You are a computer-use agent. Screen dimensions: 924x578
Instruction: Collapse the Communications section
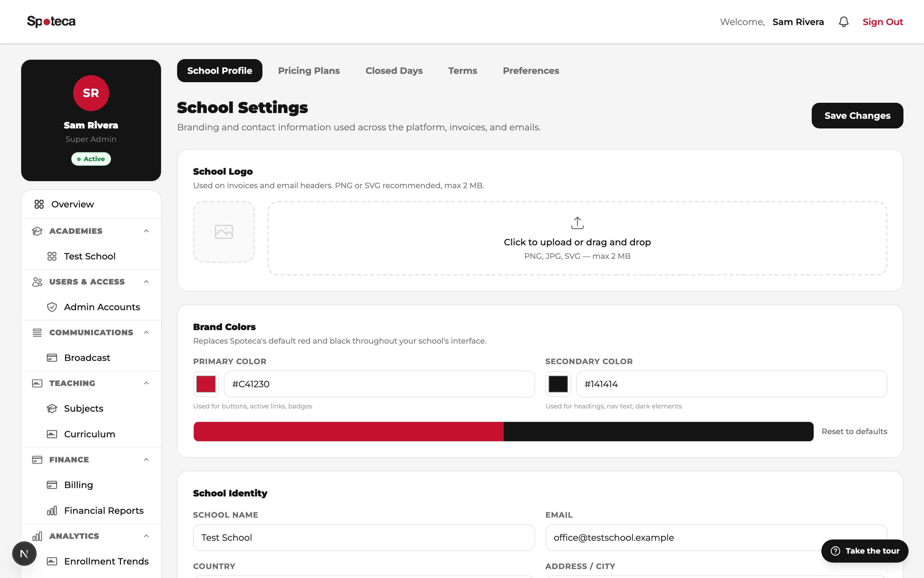pyautogui.click(x=146, y=333)
